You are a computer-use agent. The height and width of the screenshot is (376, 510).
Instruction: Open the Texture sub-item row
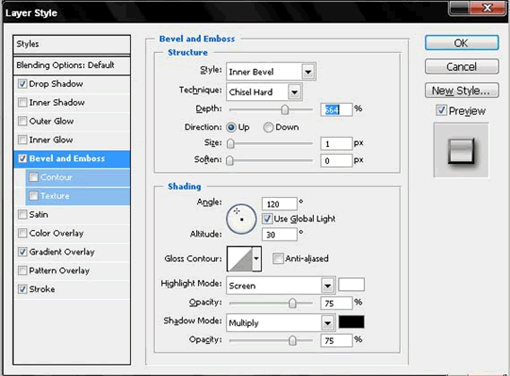[x=78, y=196]
